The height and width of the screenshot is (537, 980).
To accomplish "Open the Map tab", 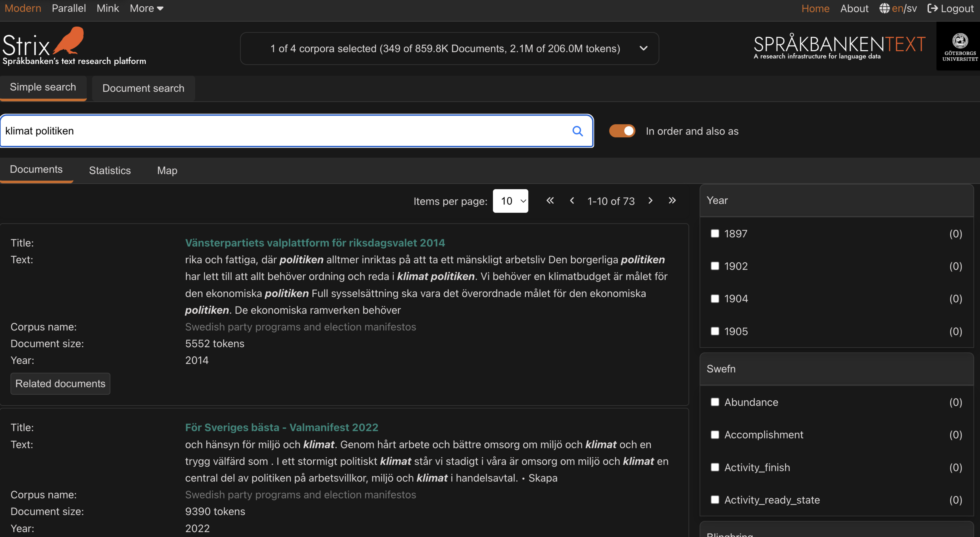I will 167,171.
